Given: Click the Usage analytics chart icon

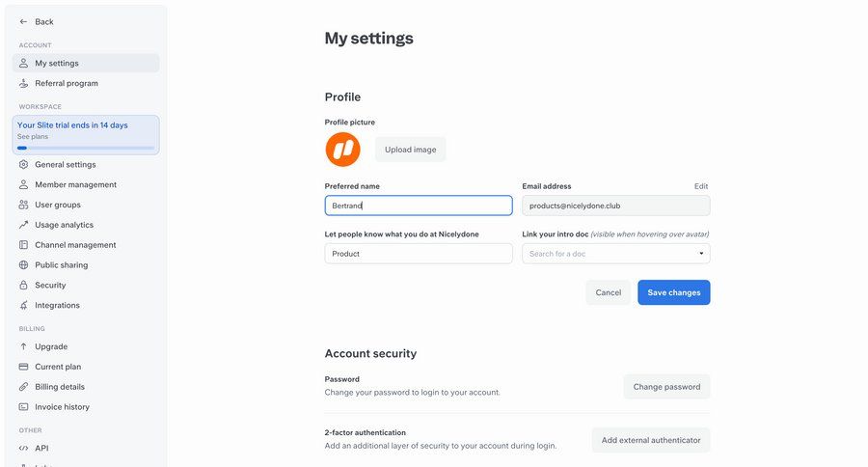Looking at the screenshot, I should coord(24,225).
